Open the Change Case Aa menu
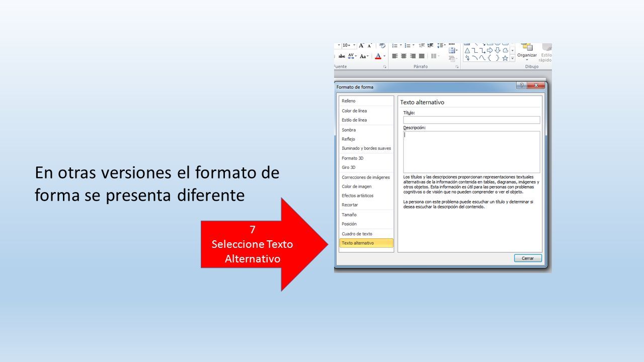The width and height of the screenshot is (644, 362). [364, 56]
